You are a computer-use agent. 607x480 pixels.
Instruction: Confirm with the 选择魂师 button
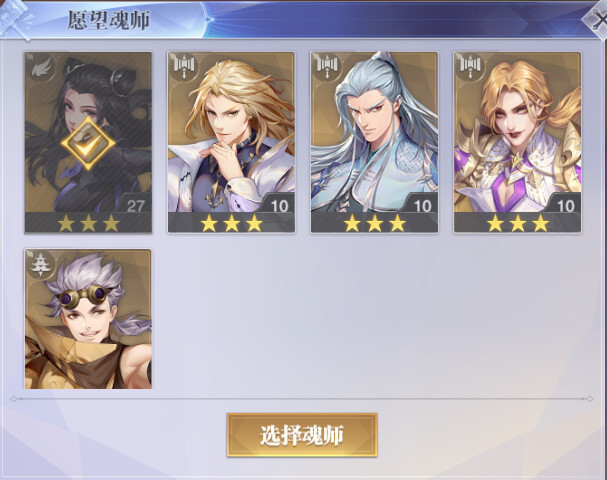tap(302, 435)
